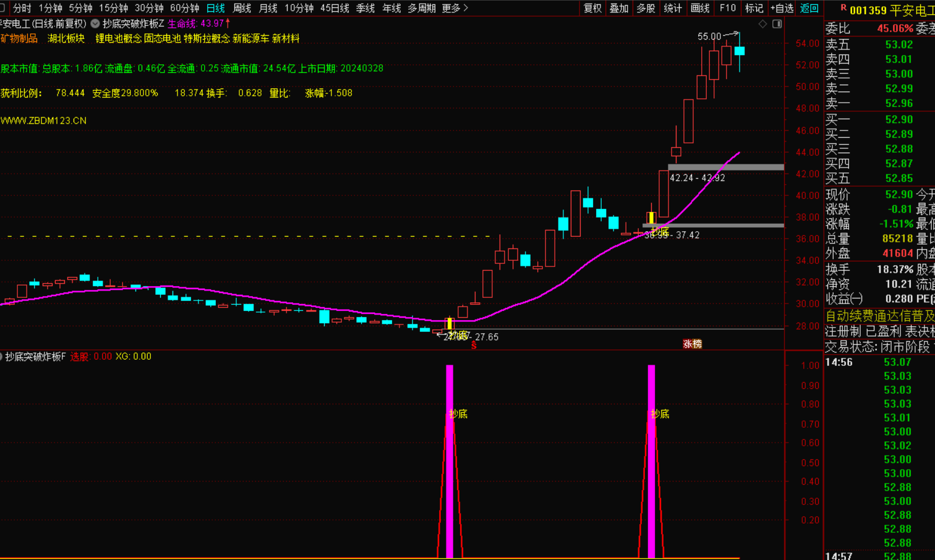Click the red R icon before stock code

(x=843, y=8)
